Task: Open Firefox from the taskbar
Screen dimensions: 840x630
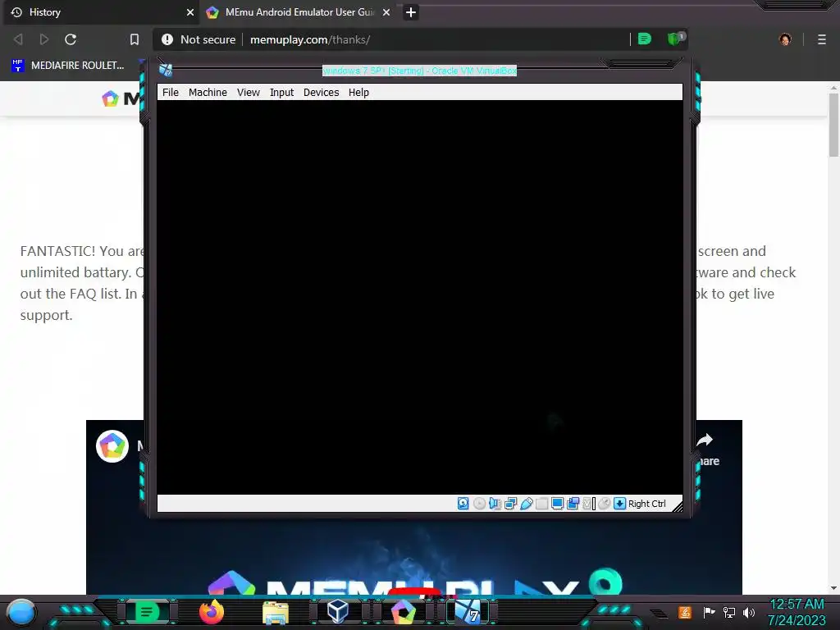Action: [212, 612]
